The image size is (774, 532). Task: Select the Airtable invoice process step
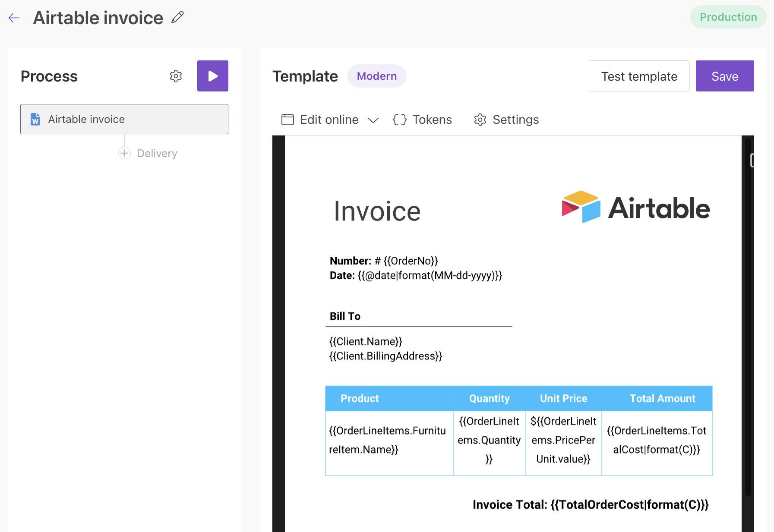(124, 119)
